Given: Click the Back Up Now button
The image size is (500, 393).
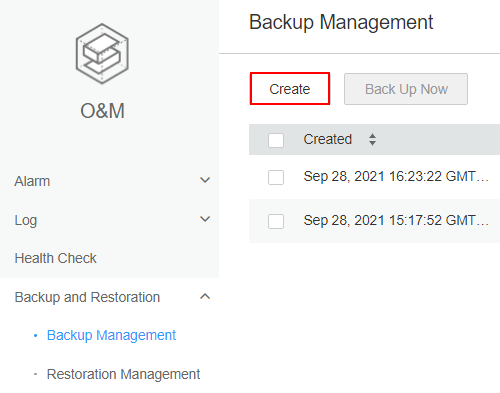Looking at the screenshot, I should (406, 89).
